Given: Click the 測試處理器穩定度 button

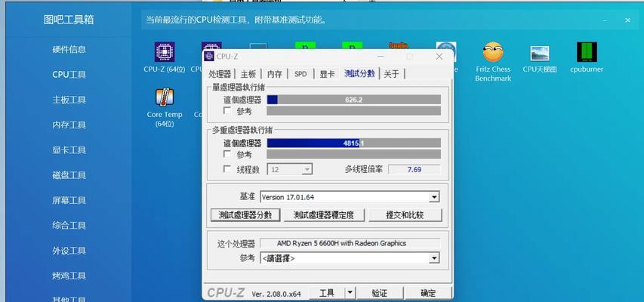Looking at the screenshot, I should coord(324,215).
